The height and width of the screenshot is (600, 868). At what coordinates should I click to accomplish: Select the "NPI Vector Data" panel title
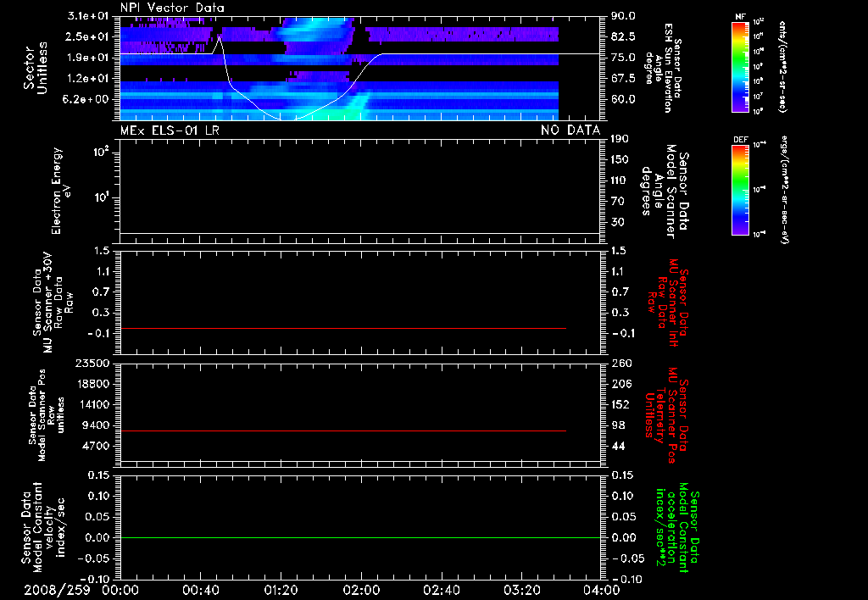(x=172, y=8)
